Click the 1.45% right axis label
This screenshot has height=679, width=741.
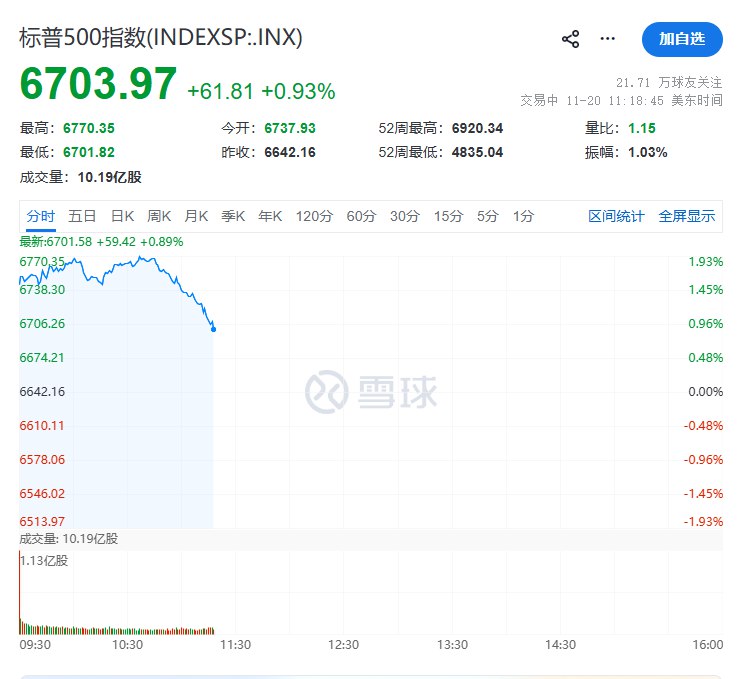[706, 290]
